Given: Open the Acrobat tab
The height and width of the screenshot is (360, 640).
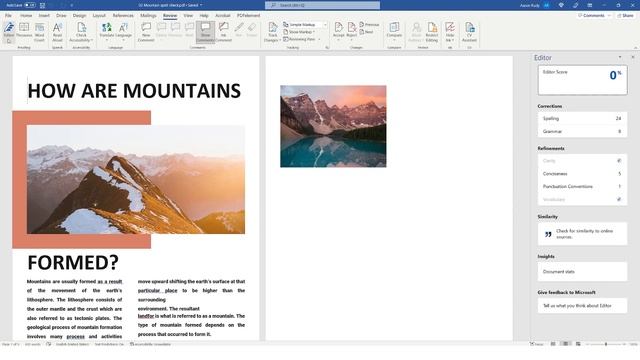Looking at the screenshot, I should tap(222, 16).
